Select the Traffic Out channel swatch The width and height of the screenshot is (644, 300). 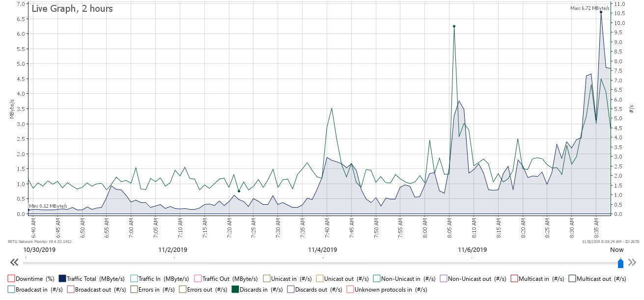point(198,278)
